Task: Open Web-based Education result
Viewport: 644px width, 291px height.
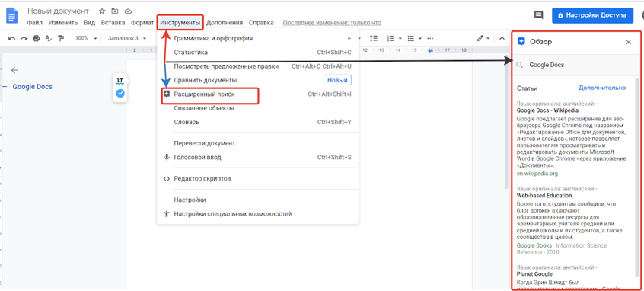Action: click(x=544, y=196)
